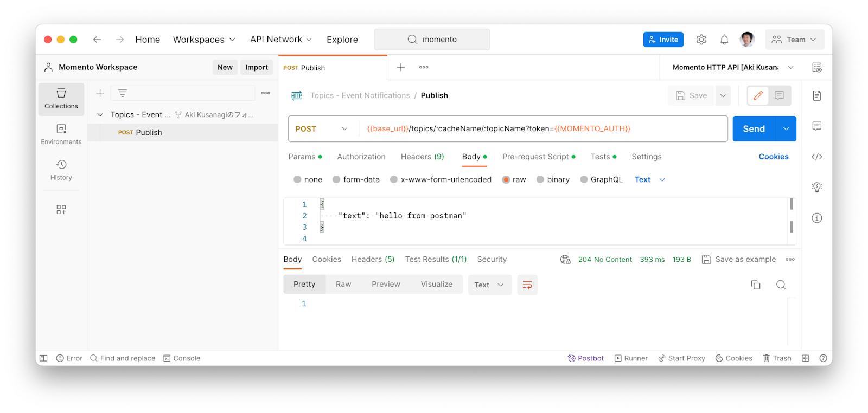Click the user avatar photo
868x413 pixels.
[x=747, y=40]
